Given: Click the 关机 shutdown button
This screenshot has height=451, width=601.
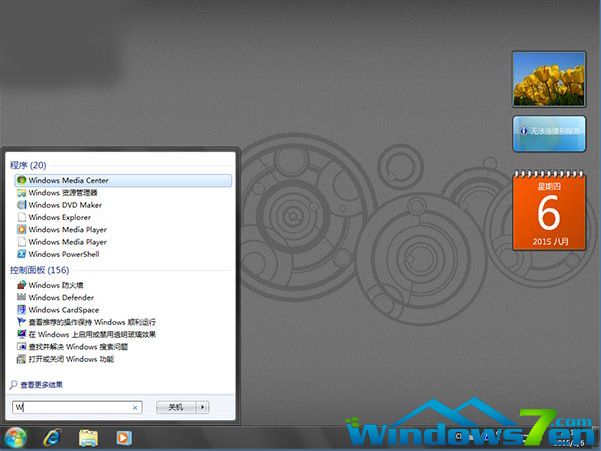Looking at the screenshot, I should coord(176,407).
